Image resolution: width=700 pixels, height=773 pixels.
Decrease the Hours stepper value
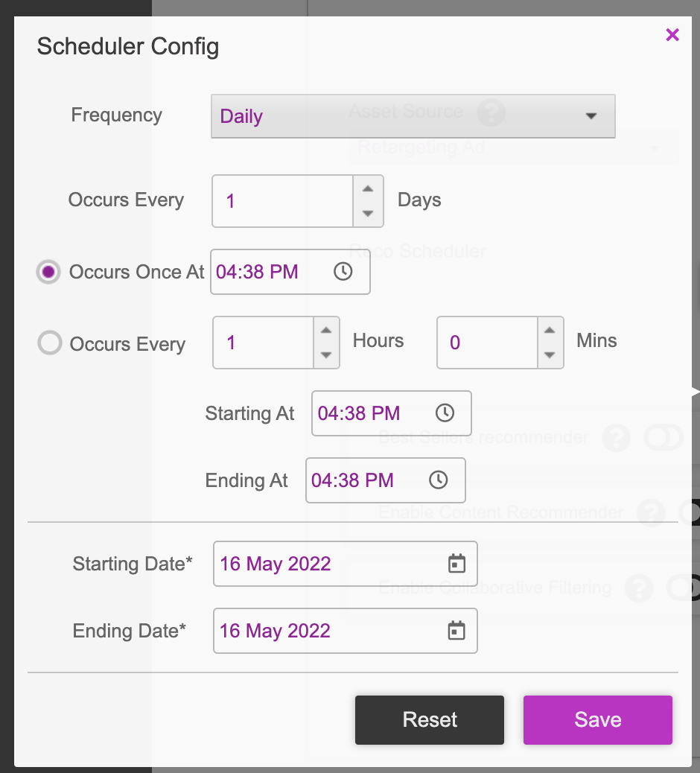[326, 355]
